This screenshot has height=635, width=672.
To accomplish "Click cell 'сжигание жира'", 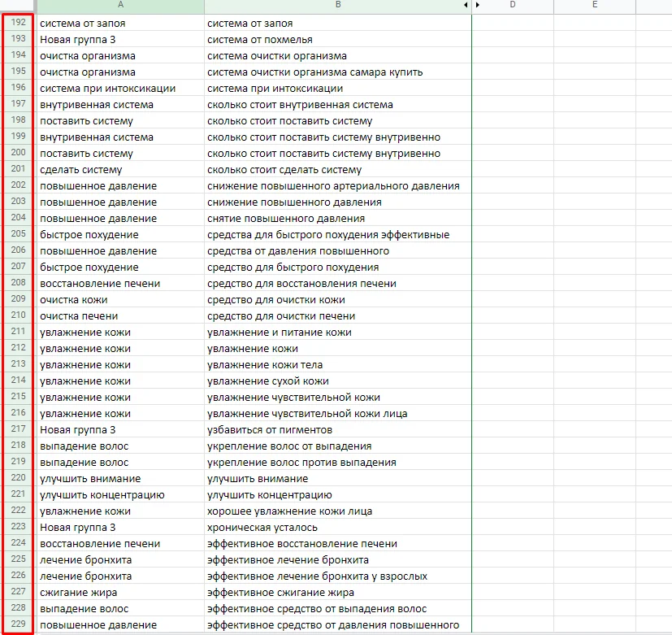I will [x=121, y=592].
